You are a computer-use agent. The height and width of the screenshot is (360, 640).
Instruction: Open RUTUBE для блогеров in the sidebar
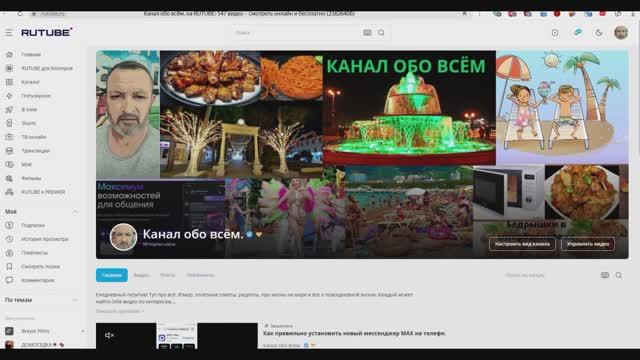[39, 68]
